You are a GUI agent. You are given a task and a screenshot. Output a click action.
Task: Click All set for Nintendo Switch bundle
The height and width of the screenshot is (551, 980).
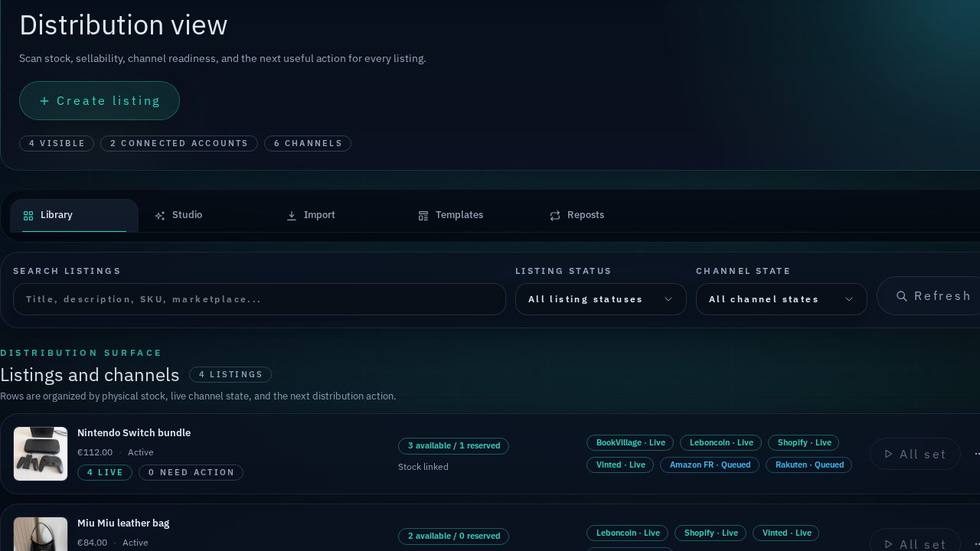pyautogui.click(x=915, y=454)
